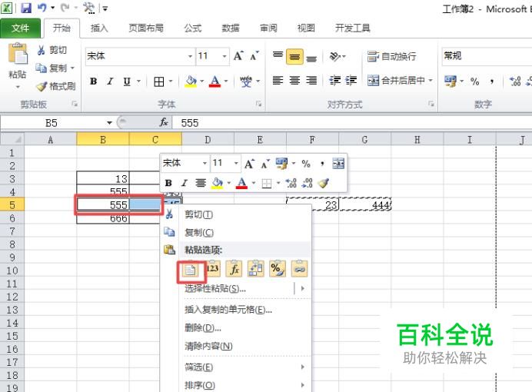Choose 剪切(T) in context menu
Screen dimensions: 532x392
point(238,214)
